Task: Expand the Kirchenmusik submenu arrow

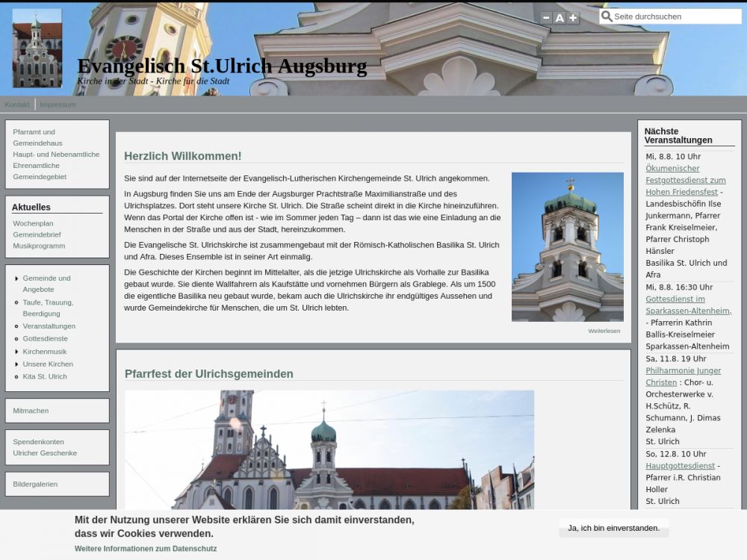Action: point(17,352)
